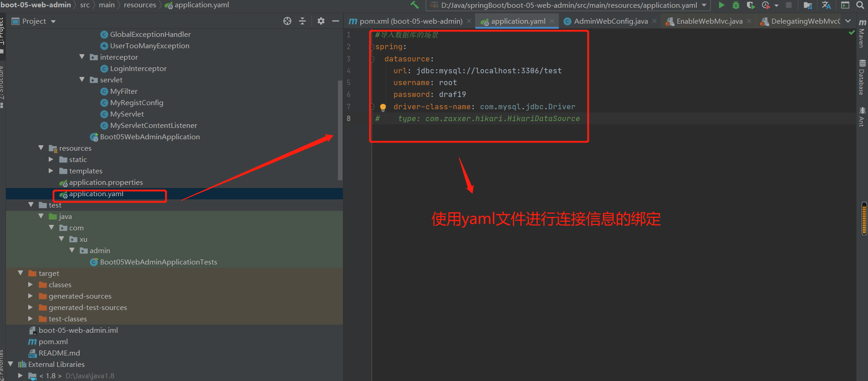
Task: Click the src breadcrumb segment
Action: 85,5
